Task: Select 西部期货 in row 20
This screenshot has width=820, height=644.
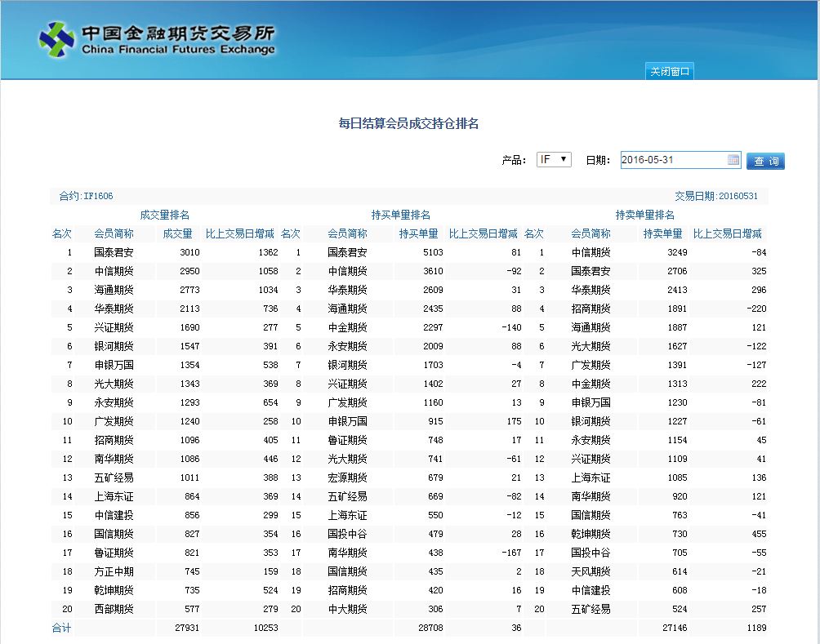Action: coord(114,610)
